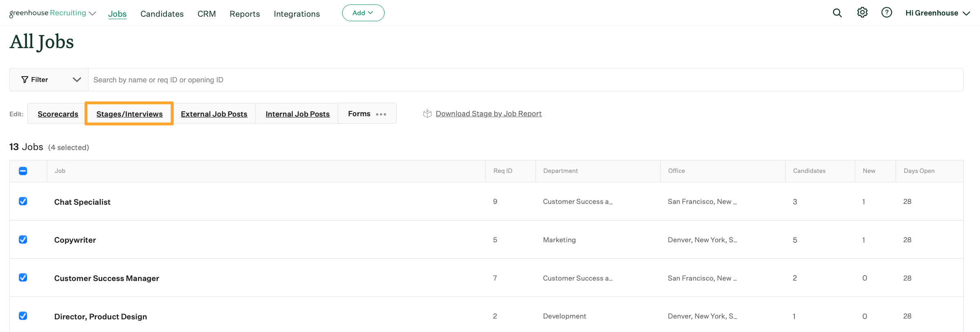This screenshot has width=980, height=332.
Task: Click the Marketing department cell for Copywriter
Action: click(559, 240)
